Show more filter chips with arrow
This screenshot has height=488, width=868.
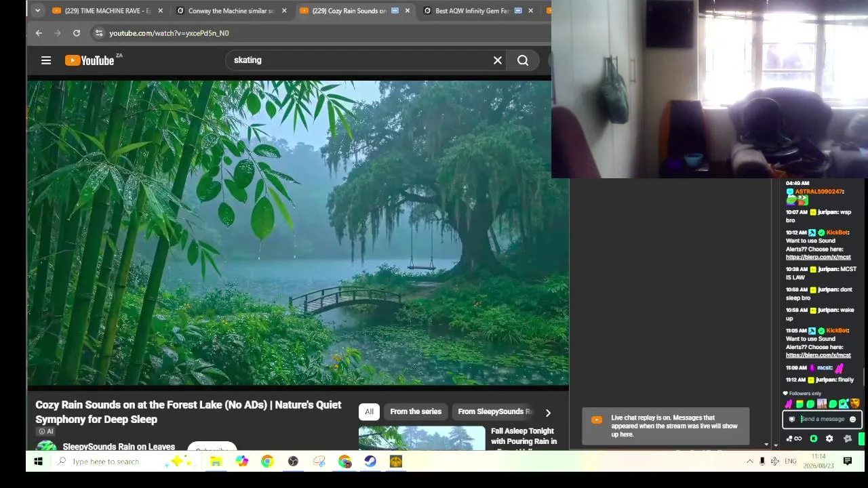[x=548, y=412]
